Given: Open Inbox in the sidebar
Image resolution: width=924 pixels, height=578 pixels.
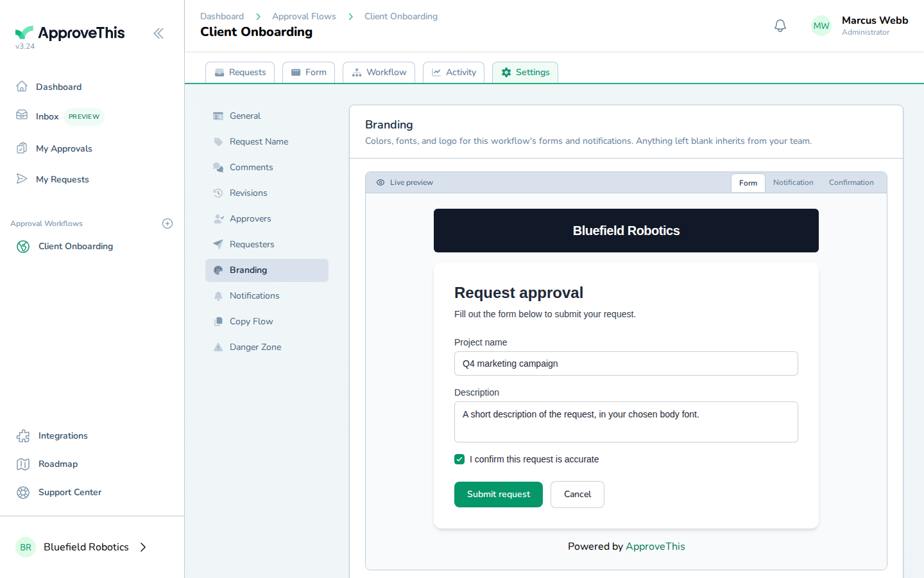Looking at the screenshot, I should coord(47,116).
